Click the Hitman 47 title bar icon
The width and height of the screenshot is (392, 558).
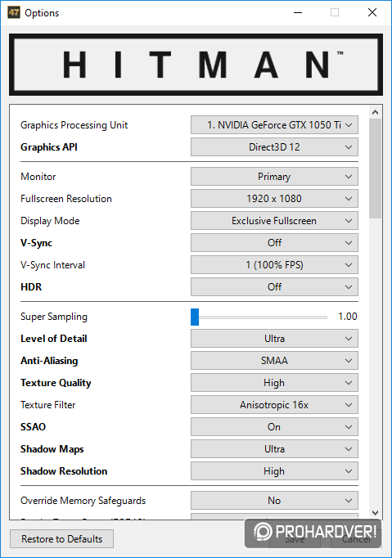click(14, 13)
